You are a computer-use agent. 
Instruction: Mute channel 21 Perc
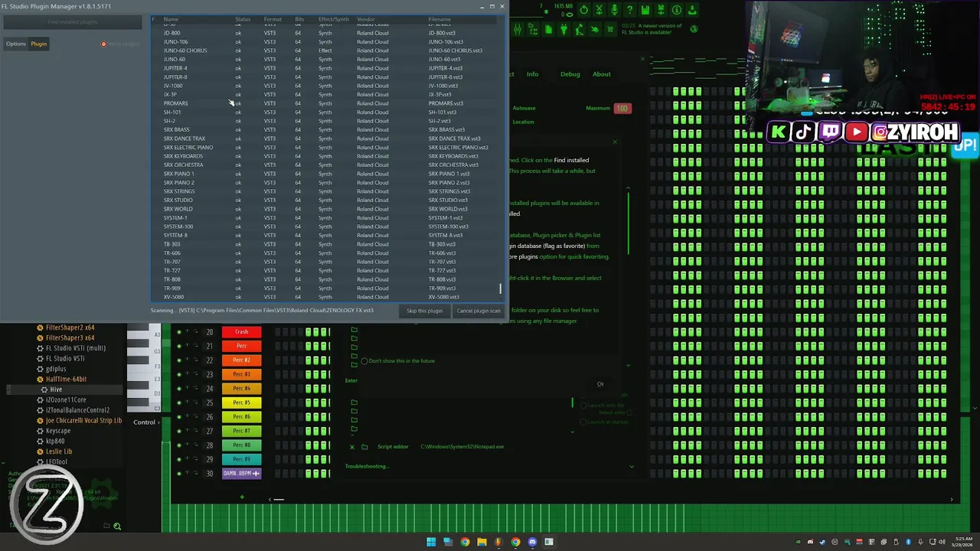[x=178, y=346]
